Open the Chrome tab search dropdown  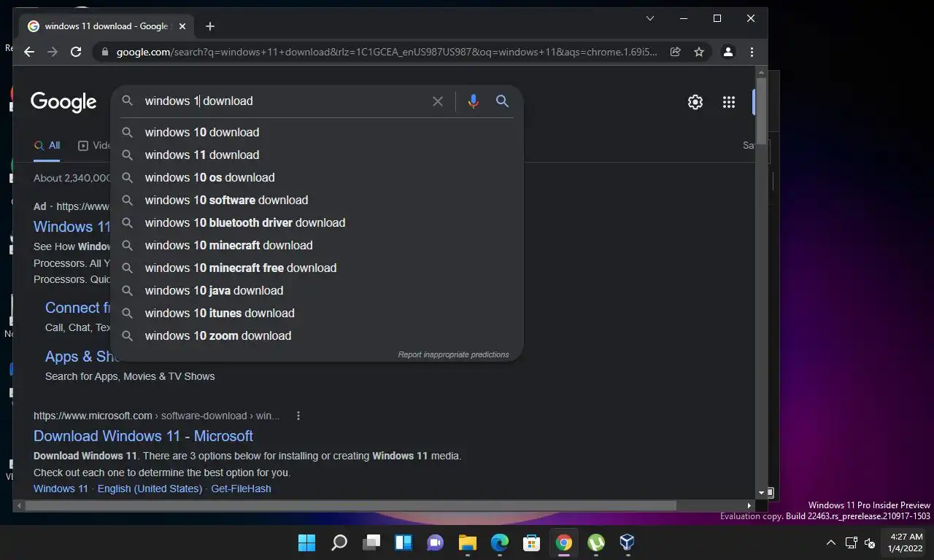coord(650,18)
